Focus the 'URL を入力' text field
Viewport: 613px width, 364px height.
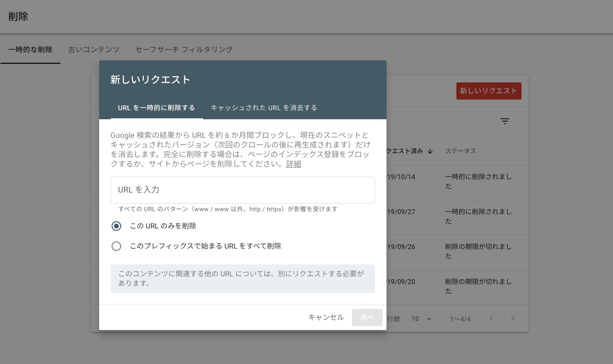pyautogui.click(x=243, y=190)
